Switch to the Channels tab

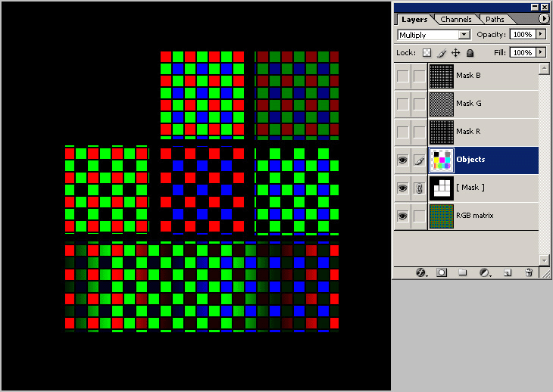tap(456, 20)
